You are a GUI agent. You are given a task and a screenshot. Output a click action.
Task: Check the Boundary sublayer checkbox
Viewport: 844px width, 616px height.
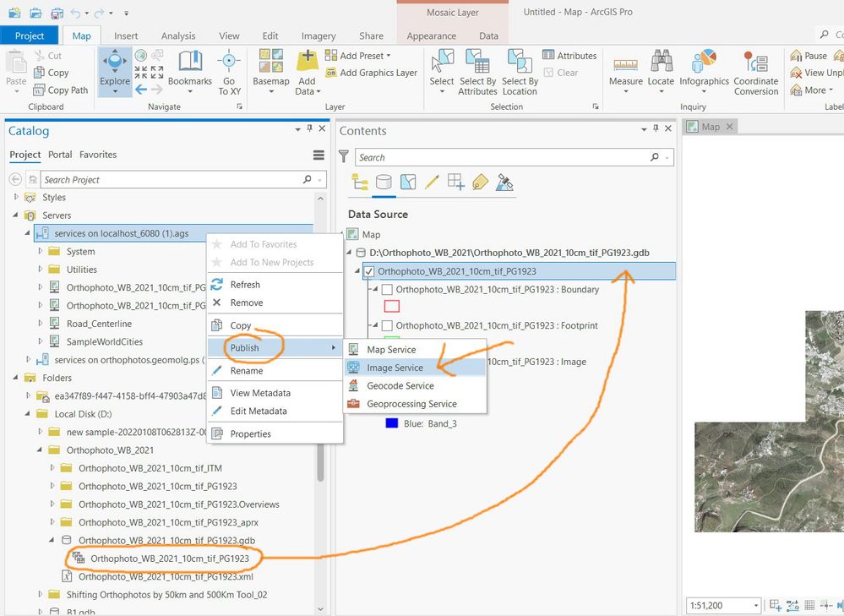click(386, 290)
